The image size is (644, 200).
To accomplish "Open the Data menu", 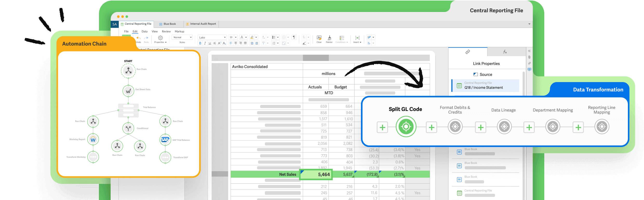I will pos(144,31).
